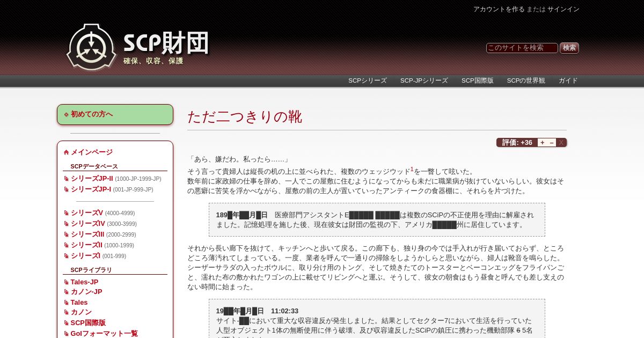Click the home icon next to メインページ
Viewport: 644px width, 338px height.
tap(66, 152)
